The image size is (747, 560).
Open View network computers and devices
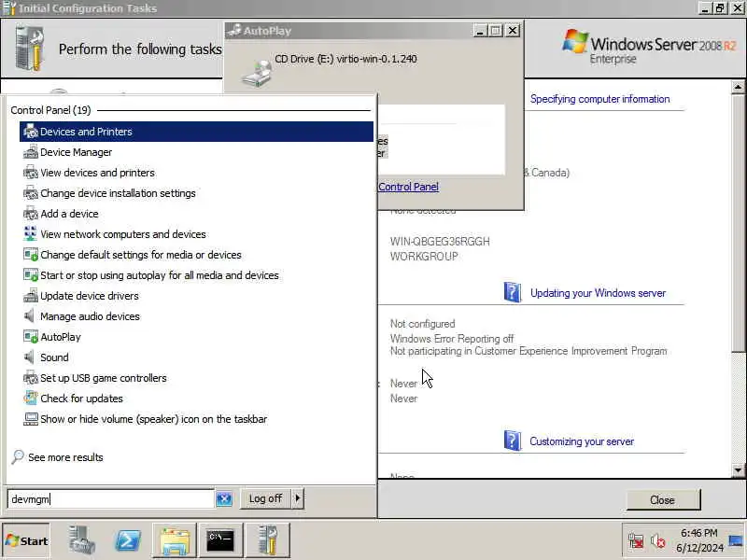[x=123, y=234]
